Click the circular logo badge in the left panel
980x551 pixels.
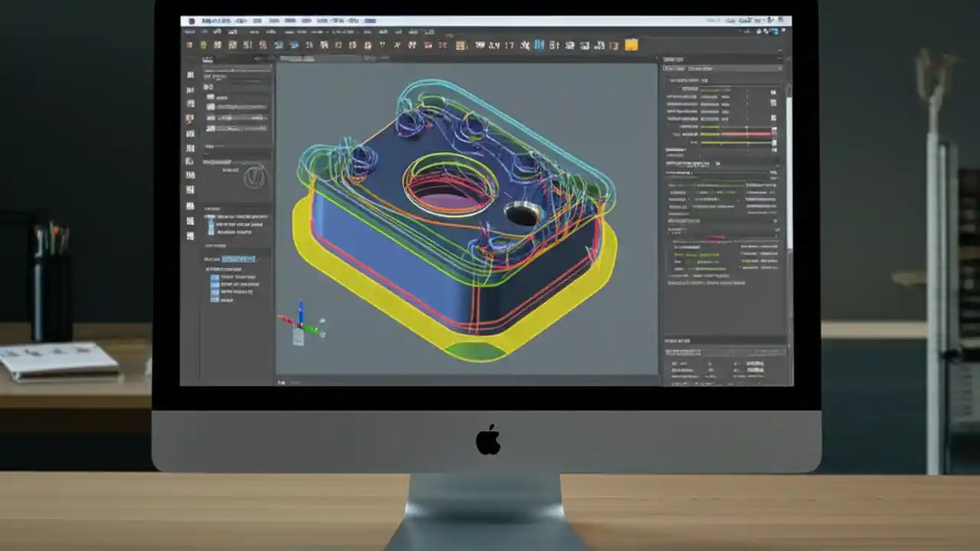(x=255, y=177)
